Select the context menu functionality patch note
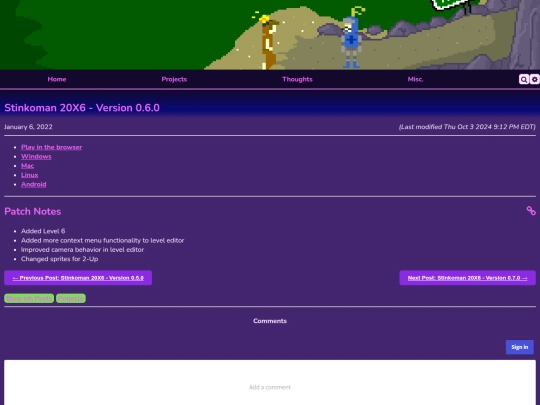Viewport: 540px width, 405px height. [x=103, y=240]
